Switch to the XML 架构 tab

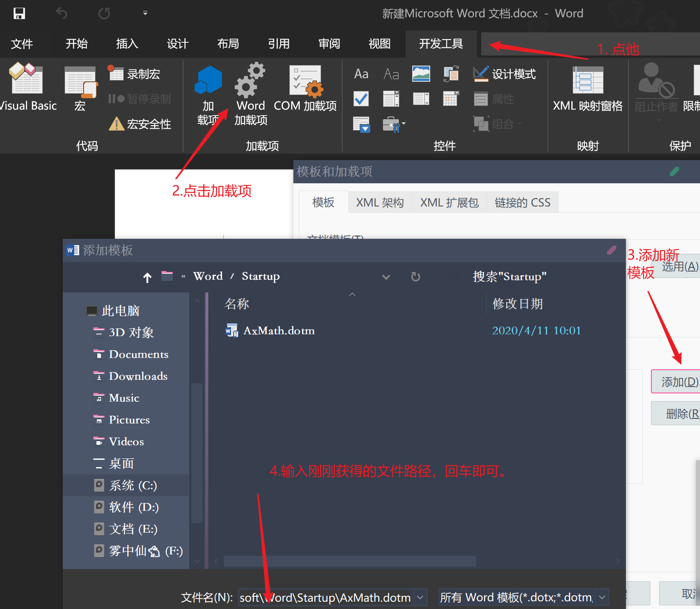(380, 202)
